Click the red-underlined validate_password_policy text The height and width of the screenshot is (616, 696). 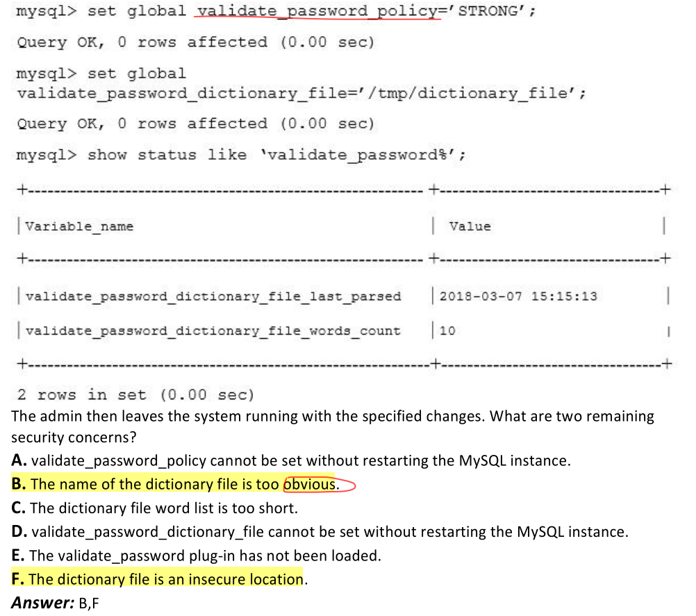tap(318, 11)
